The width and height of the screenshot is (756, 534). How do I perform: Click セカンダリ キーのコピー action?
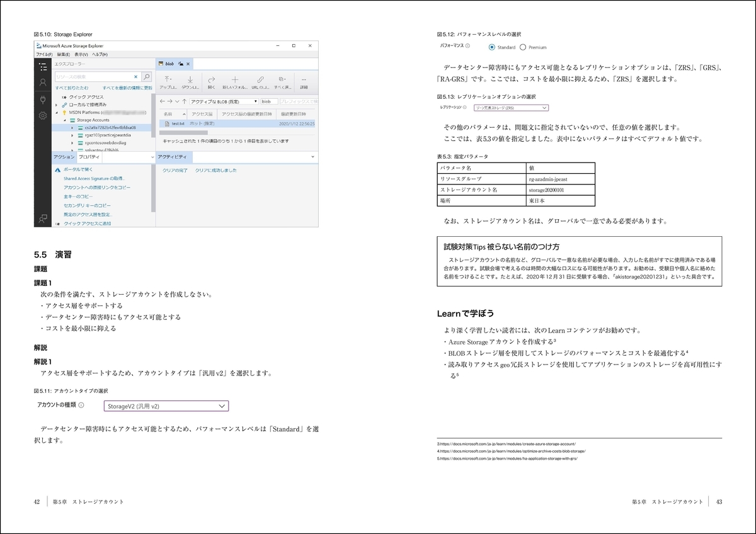coord(87,205)
